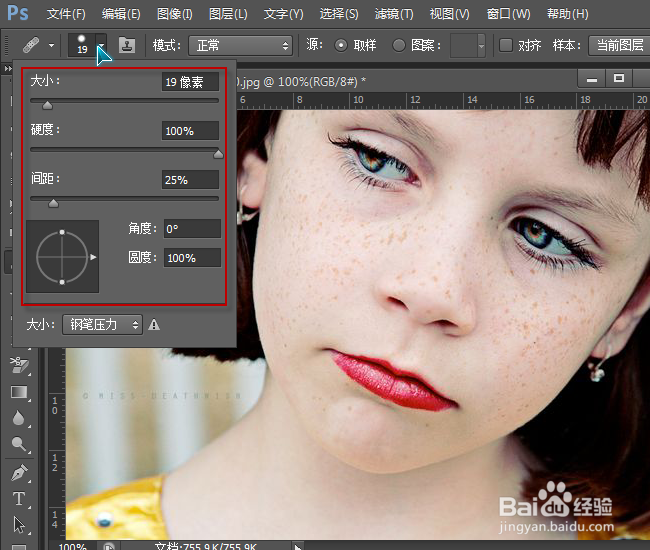
Task: Click the 硬度 100% input field
Action: point(190,131)
